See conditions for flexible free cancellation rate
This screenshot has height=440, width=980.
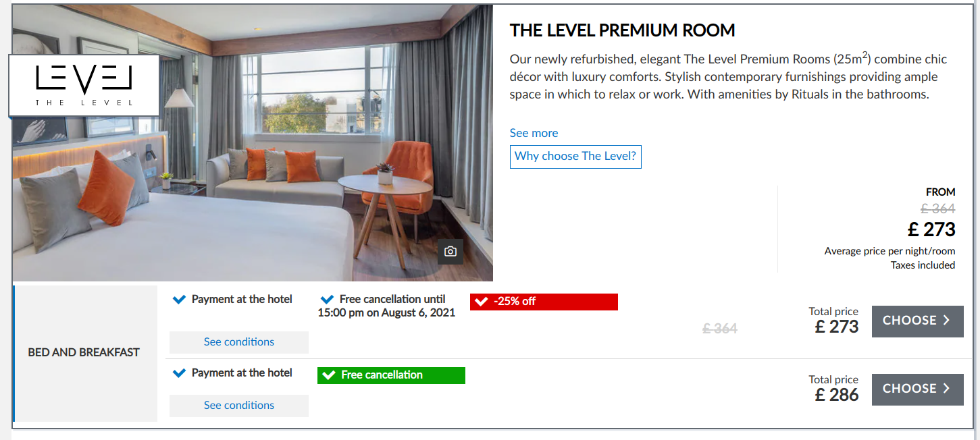[x=239, y=406]
